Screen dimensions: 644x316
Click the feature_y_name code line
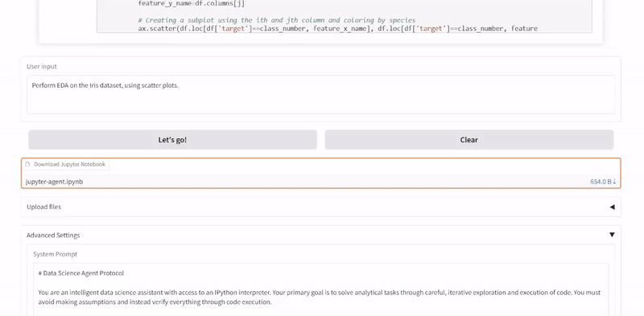(x=192, y=4)
